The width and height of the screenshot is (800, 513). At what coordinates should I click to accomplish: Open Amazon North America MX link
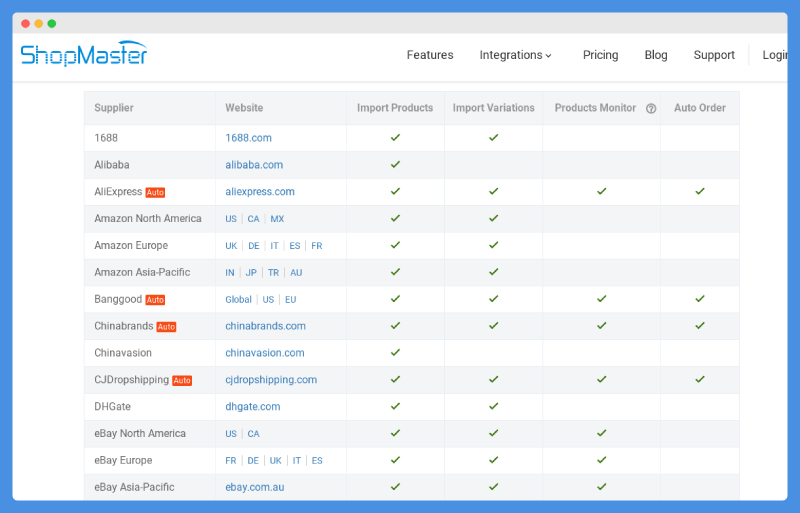click(x=277, y=219)
